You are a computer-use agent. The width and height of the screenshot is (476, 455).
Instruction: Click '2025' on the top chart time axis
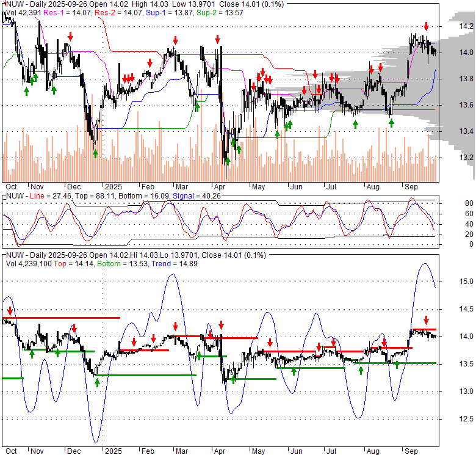(x=114, y=187)
